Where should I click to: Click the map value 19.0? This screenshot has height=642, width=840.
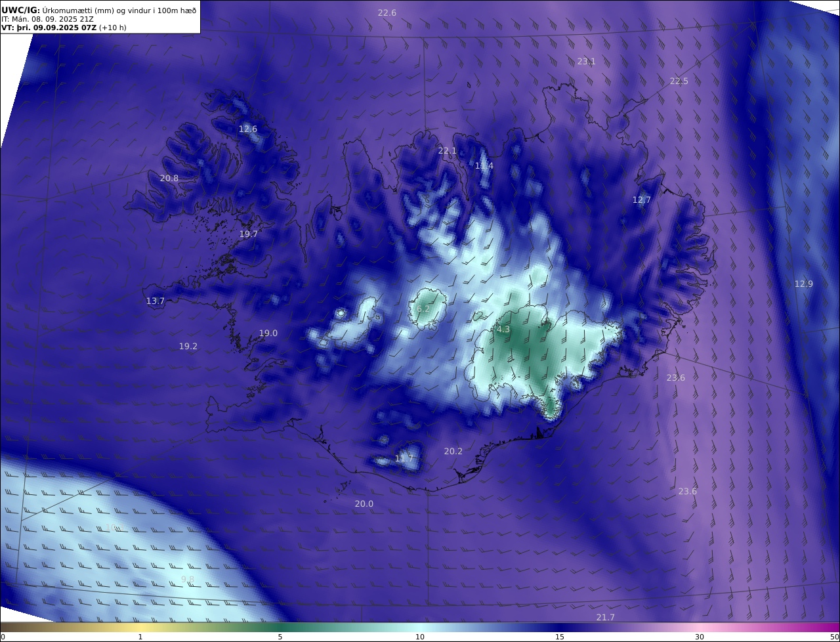point(268,333)
